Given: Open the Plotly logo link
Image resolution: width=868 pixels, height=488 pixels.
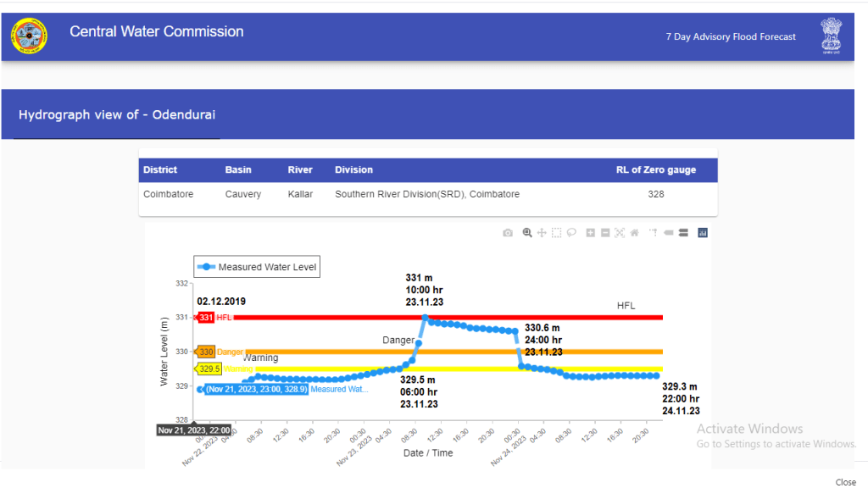Looking at the screenshot, I should [703, 233].
